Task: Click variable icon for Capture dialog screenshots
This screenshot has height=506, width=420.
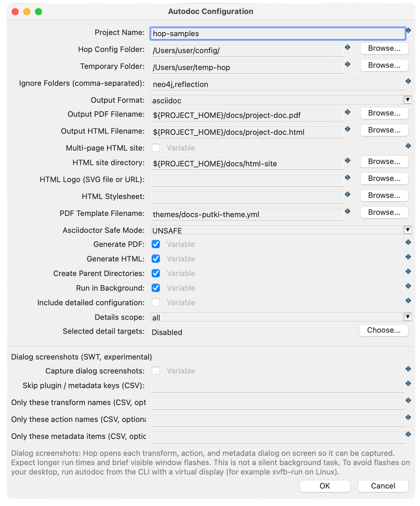Action: pyautogui.click(x=408, y=369)
